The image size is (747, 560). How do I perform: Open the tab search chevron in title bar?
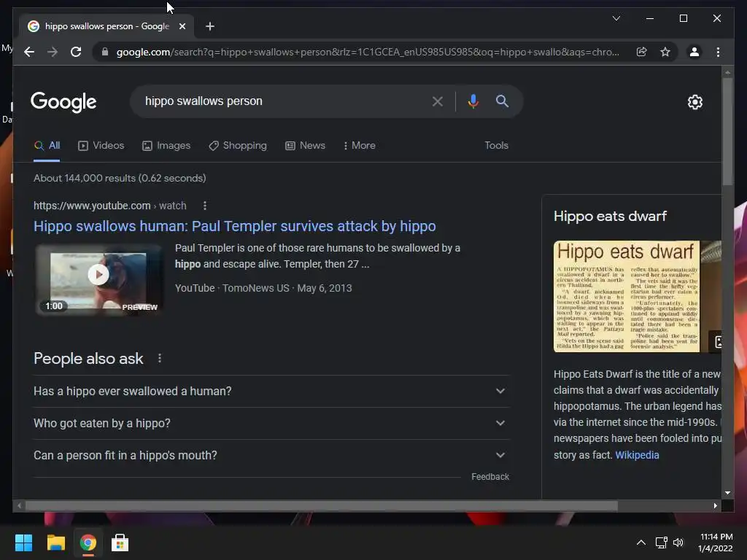(616, 18)
